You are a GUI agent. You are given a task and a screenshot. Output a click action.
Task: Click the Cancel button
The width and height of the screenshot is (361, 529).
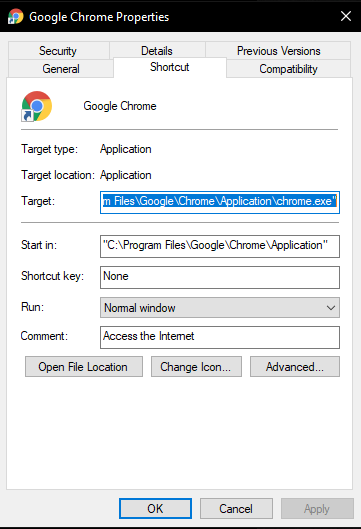236,508
